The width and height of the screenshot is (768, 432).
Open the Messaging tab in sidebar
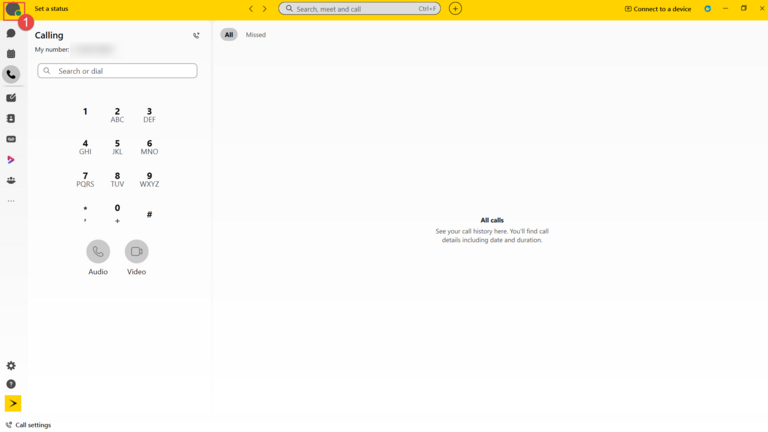(11, 33)
